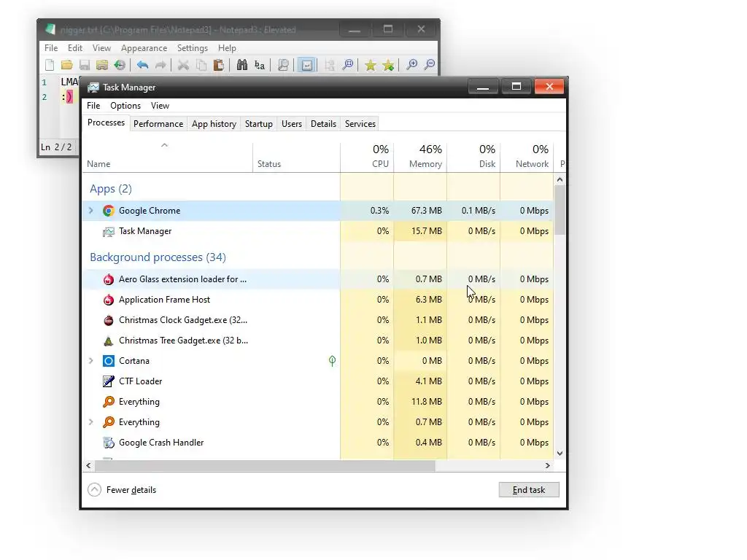Open the File menu in Notepad3
Image resolution: width=747 pixels, height=560 pixels.
click(x=51, y=48)
